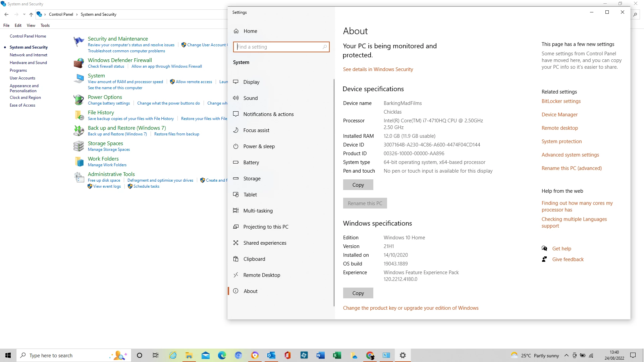The image size is (644, 362).
Task: Select the Clipboard icon in the sidebar
Action: pos(236,259)
